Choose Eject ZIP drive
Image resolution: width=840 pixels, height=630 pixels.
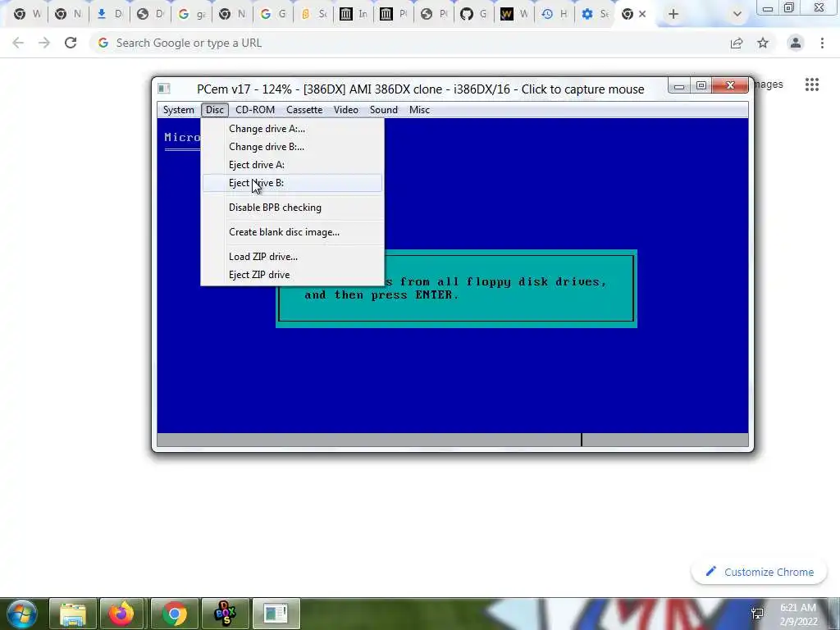point(293,275)
